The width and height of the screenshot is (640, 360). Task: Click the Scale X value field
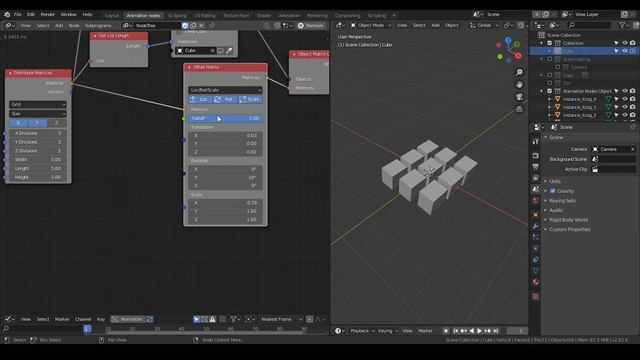point(225,203)
